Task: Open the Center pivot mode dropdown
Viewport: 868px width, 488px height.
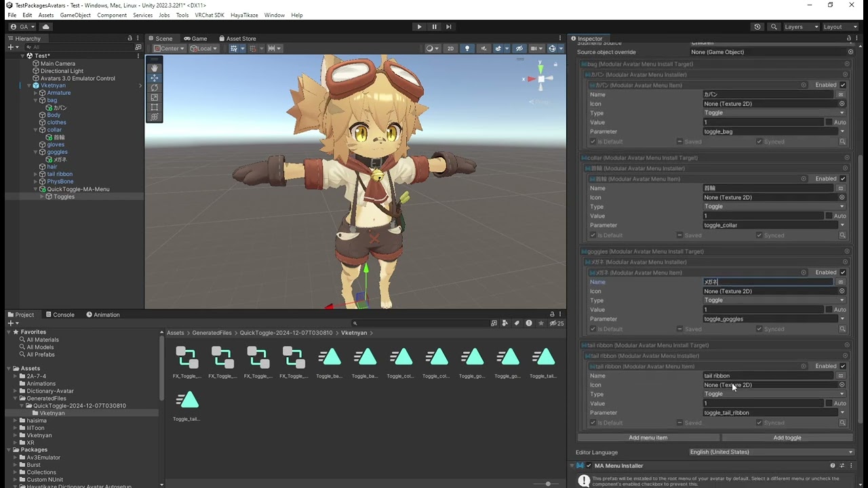Action: (170, 49)
